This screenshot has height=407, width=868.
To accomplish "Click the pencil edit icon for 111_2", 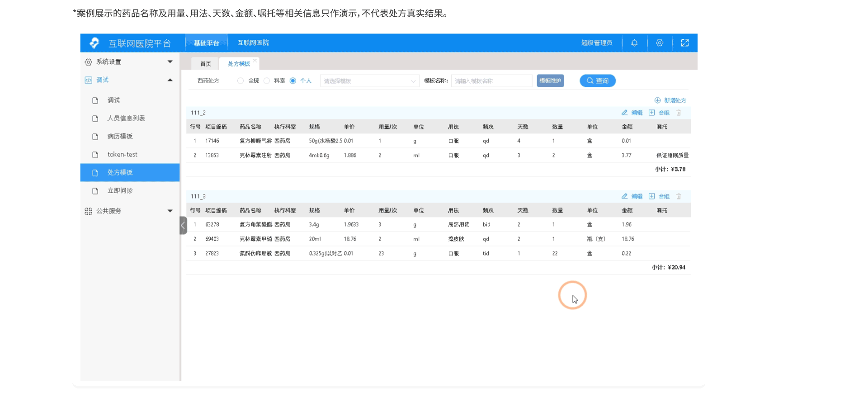I will (x=624, y=113).
